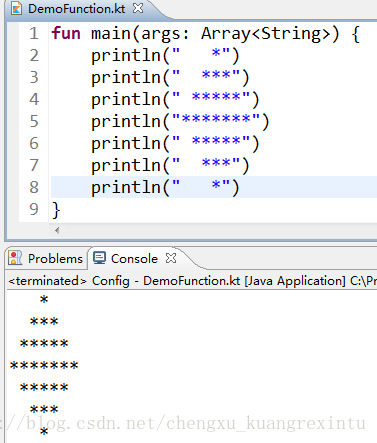
Task: Click line number 1 in the gutter
Action: 34,34
